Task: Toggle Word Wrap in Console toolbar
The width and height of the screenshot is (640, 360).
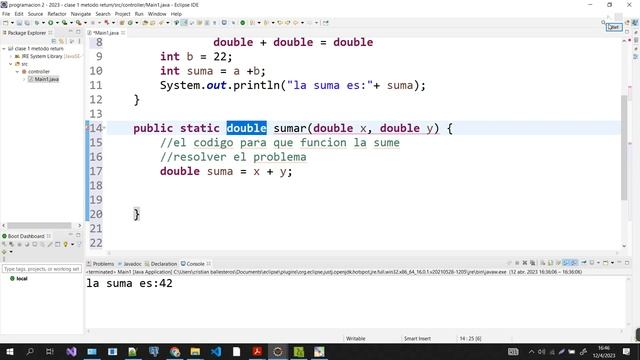Action: click(558, 263)
